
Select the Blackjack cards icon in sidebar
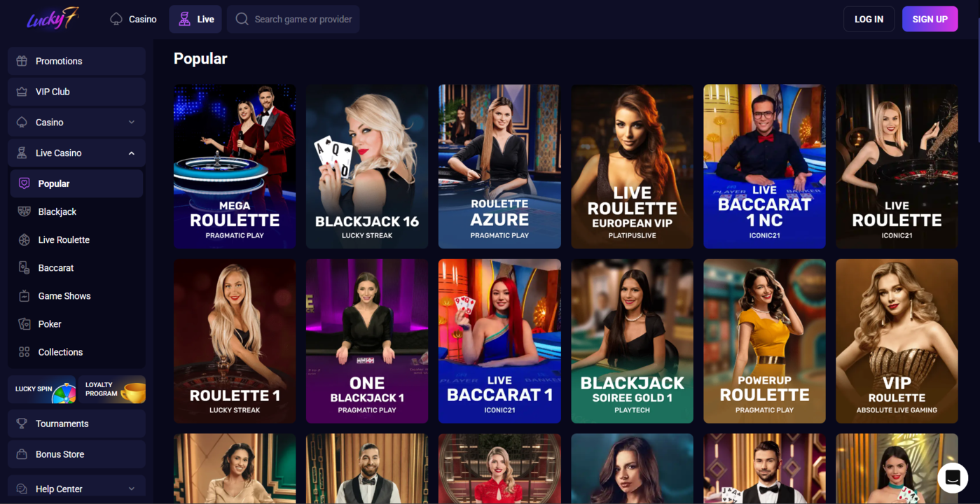point(25,211)
